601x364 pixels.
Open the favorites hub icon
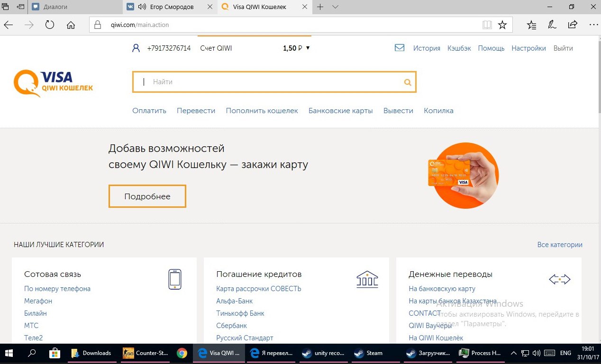click(x=532, y=25)
